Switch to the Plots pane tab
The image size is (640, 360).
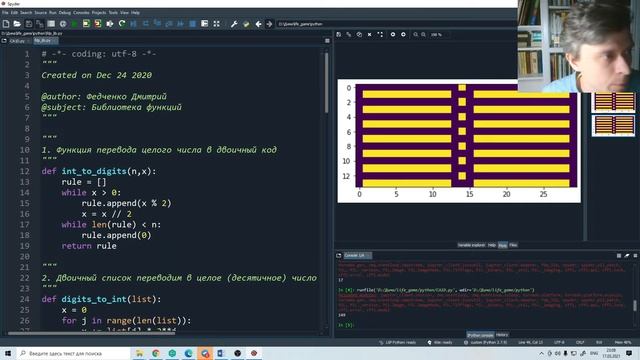point(502,245)
